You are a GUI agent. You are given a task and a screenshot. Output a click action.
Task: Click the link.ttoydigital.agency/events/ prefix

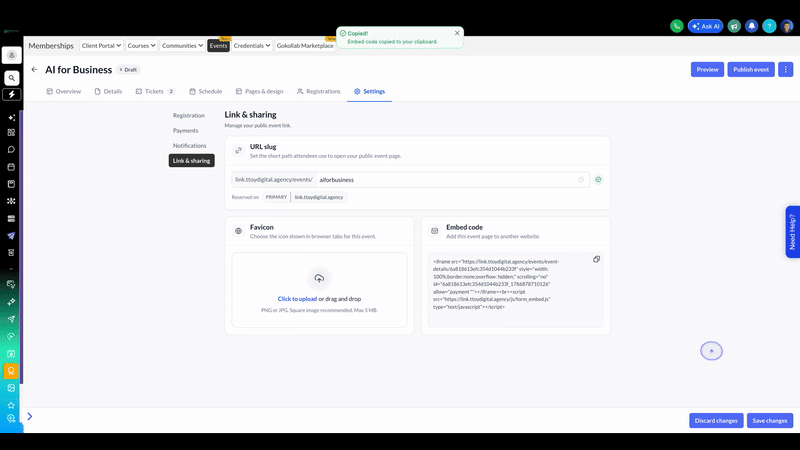(274, 180)
